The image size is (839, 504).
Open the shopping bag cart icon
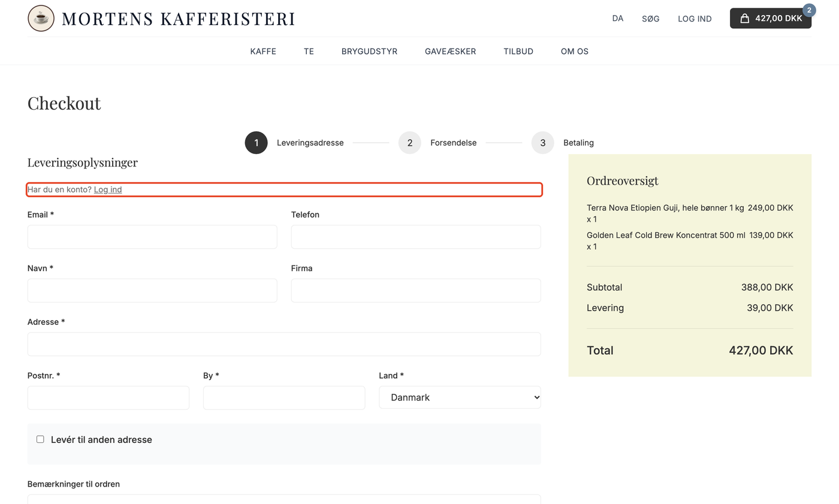coord(744,19)
